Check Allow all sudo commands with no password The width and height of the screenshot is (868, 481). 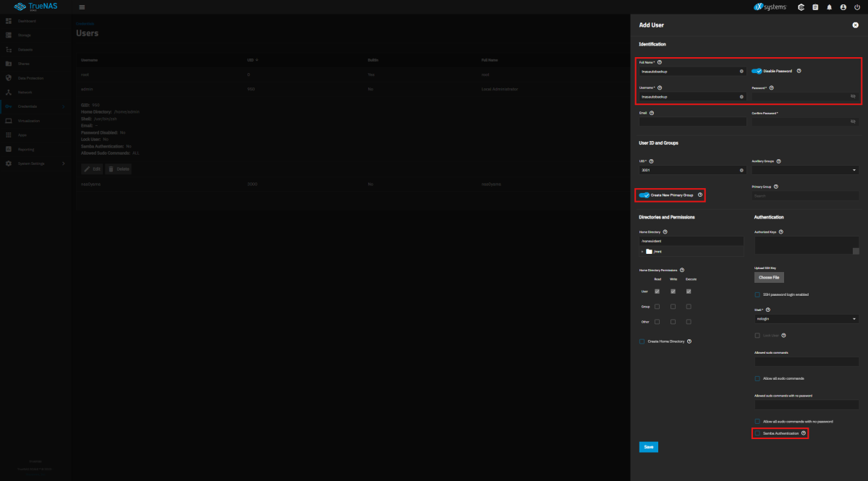757,421
